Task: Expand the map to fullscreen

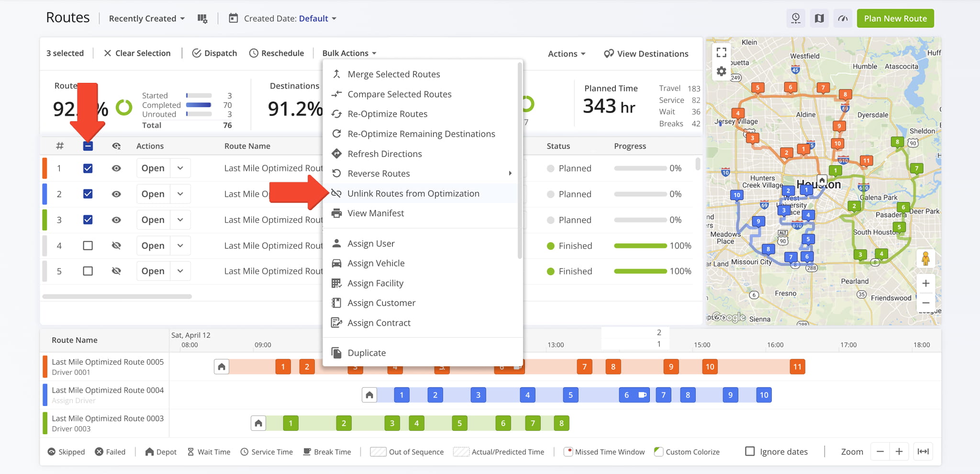Action: 721,52
